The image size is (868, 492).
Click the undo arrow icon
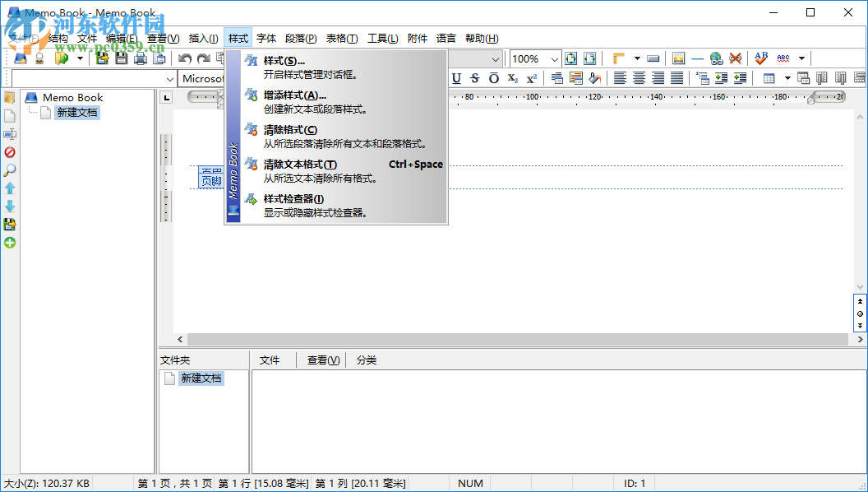185,58
